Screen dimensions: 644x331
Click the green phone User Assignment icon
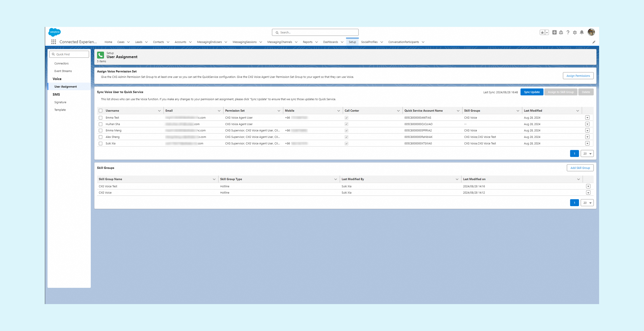pos(101,55)
